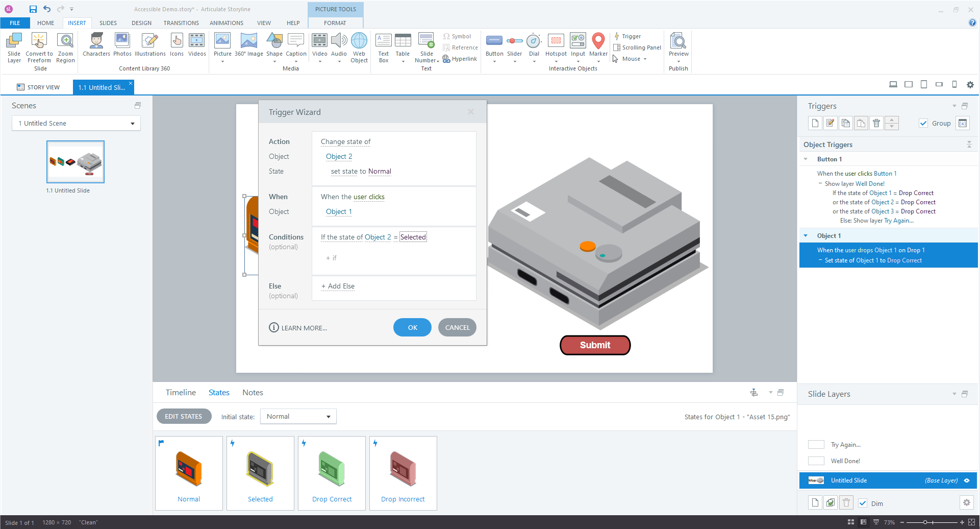Open Slide Layers panel options dropdown arrow
980x529 pixels.
[x=954, y=394]
